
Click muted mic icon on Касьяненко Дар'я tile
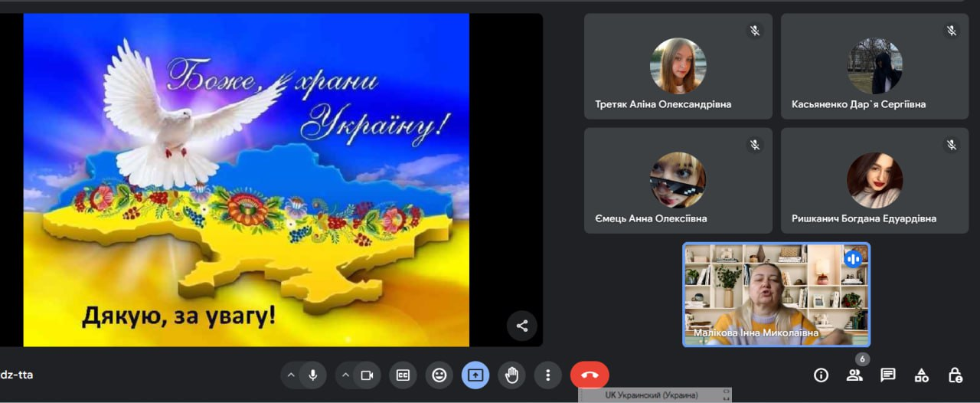tap(952, 31)
